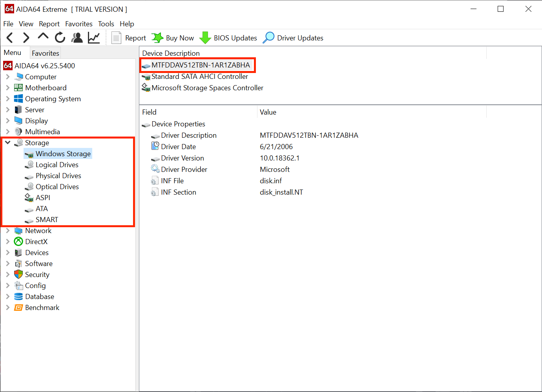Open the graph chart toolbar icon
This screenshot has height=392, width=542.
(x=94, y=38)
